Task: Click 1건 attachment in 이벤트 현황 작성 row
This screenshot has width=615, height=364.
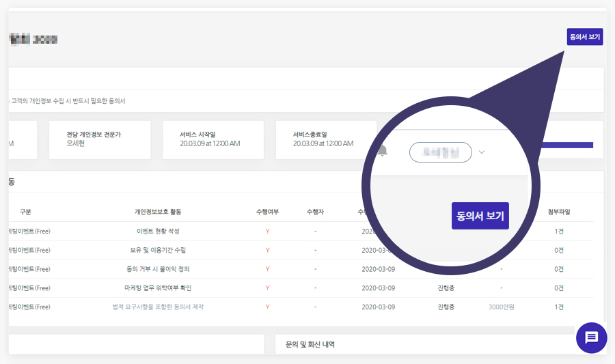Action: click(559, 232)
